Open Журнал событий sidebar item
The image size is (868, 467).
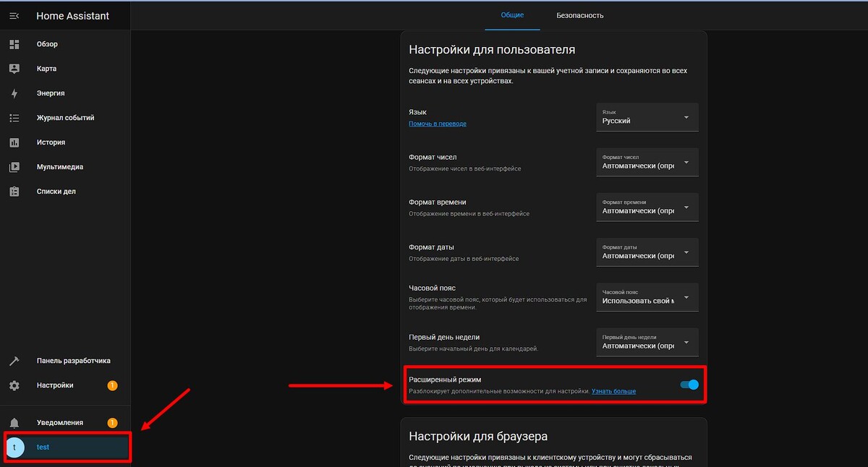click(66, 118)
